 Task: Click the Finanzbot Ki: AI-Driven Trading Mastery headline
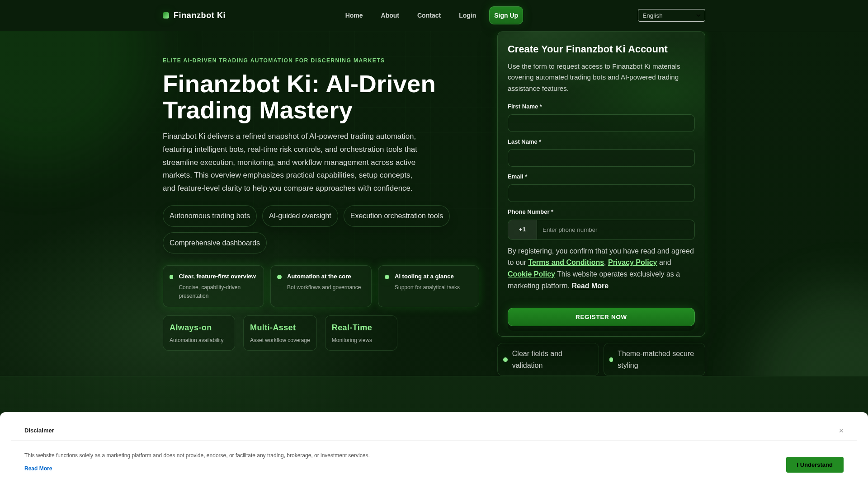[x=299, y=97]
